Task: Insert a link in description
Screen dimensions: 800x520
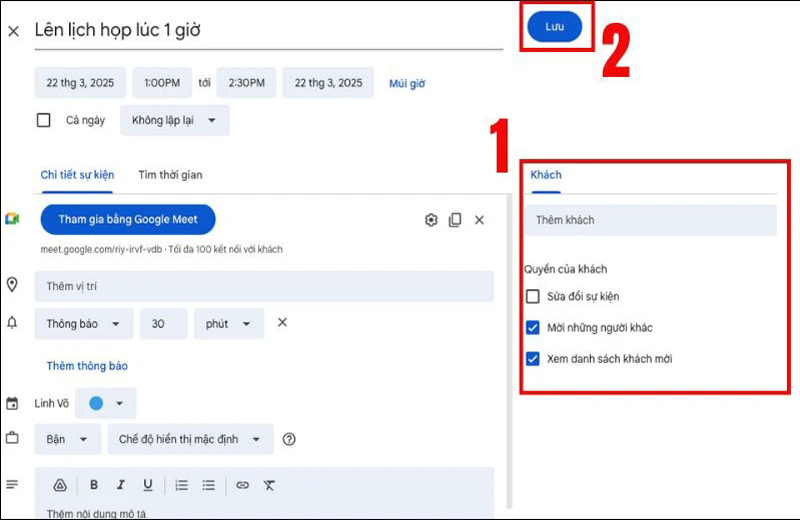Action: pyautogui.click(x=242, y=485)
